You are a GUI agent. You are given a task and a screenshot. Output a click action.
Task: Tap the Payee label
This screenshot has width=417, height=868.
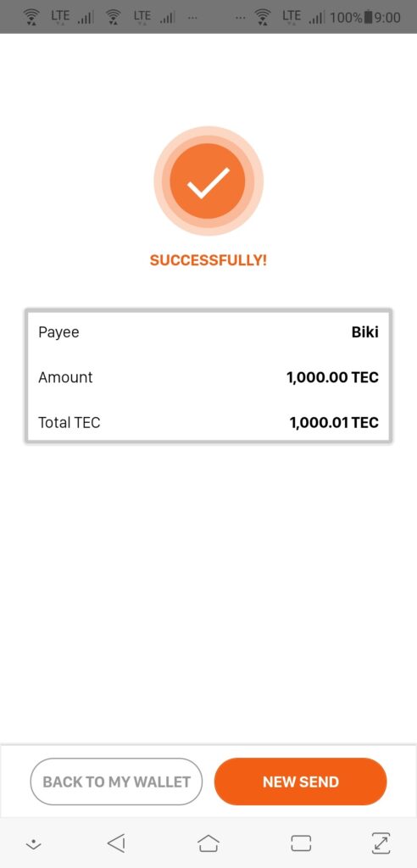pyautogui.click(x=58, y=332)
